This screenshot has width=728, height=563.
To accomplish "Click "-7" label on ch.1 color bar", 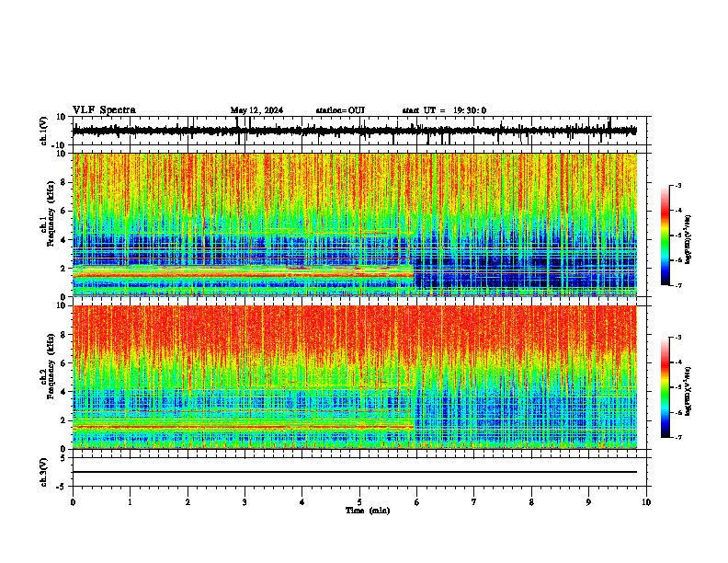I will 677,285.
